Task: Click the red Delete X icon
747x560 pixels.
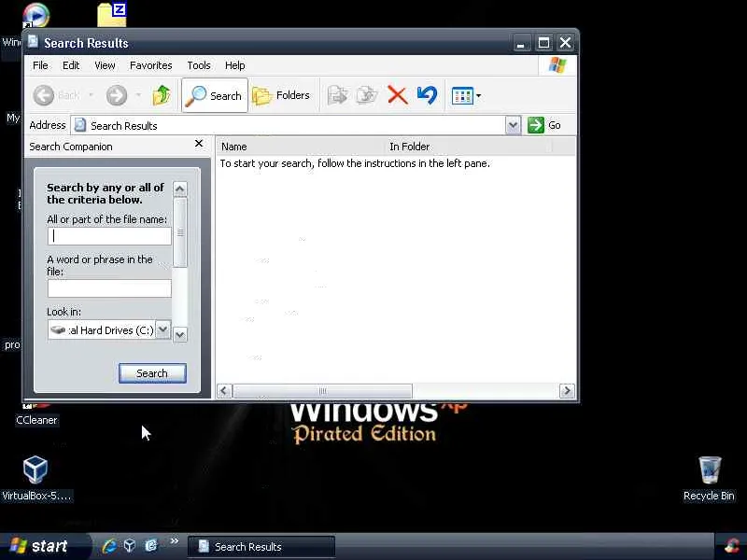Action: tap(398, 95)
